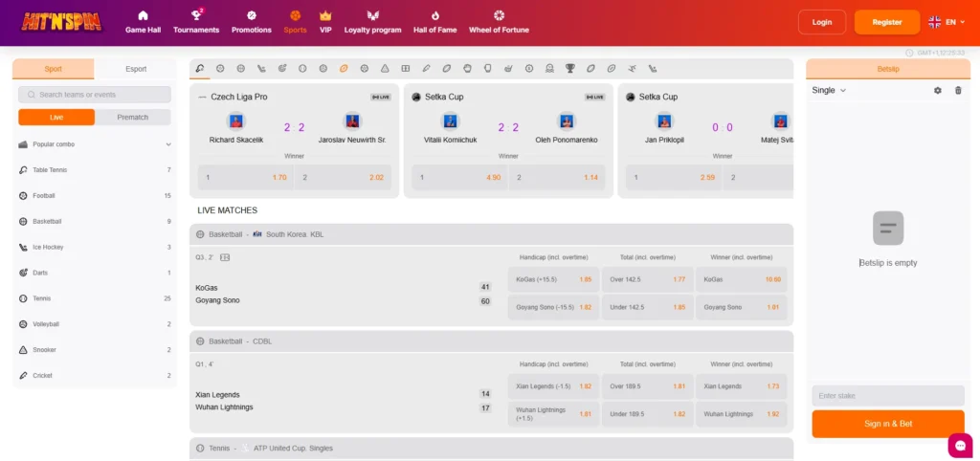980x461 pixels.
Task: Open the EN language dropdown
Action: point(955,22)
